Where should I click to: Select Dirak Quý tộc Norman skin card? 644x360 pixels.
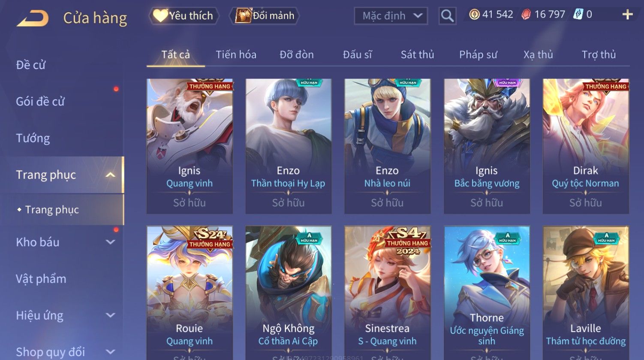tap(586, 146)
